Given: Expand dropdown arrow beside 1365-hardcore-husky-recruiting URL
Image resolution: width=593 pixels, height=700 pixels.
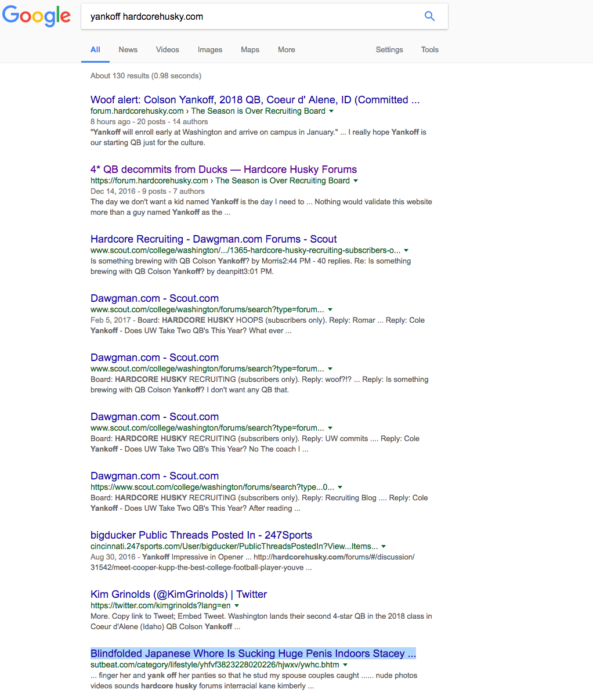Looking at the screenshot, I should pyautogui.click(x=406, y=250).
